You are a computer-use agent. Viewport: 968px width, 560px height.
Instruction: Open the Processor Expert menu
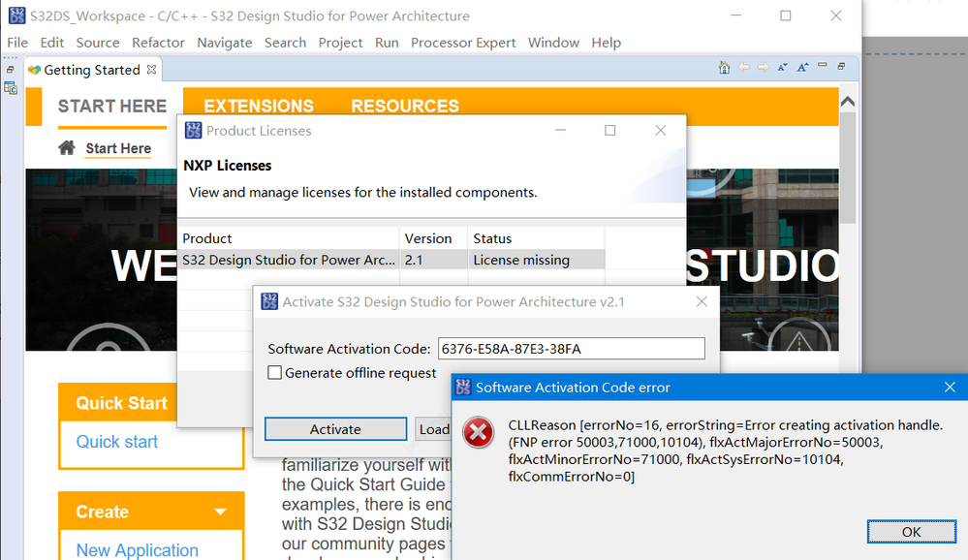point(463,43)
